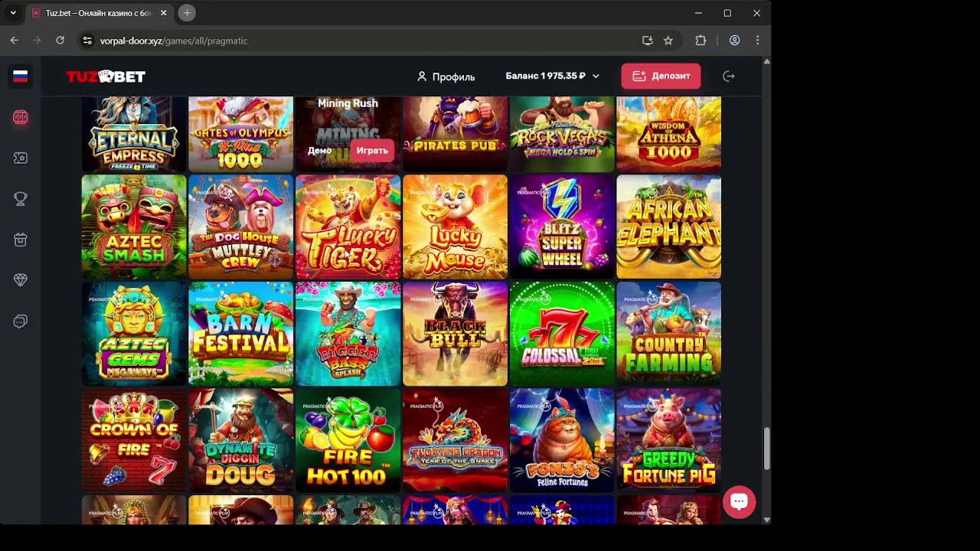Open the diamond VIP sidebar icon
The height and width of the screenshot is (551, 980).
(21, 280)
